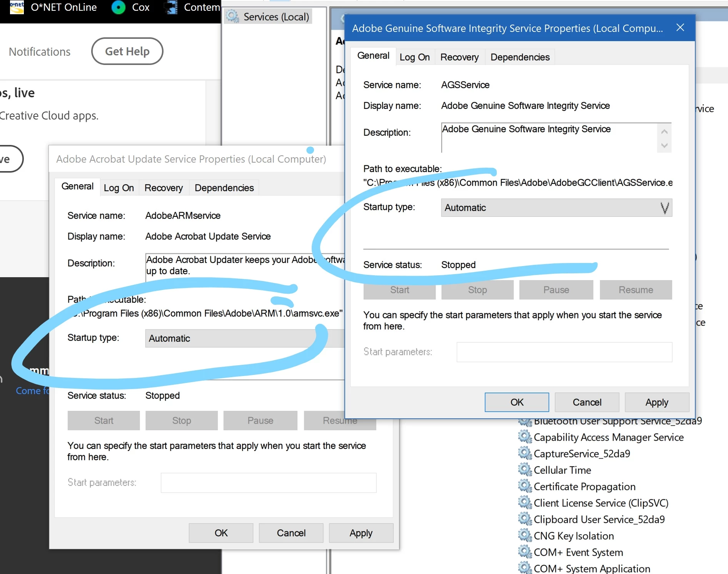Click the AGSService service name value
This screenshot has height=574, width=728.
click(465, 85)
